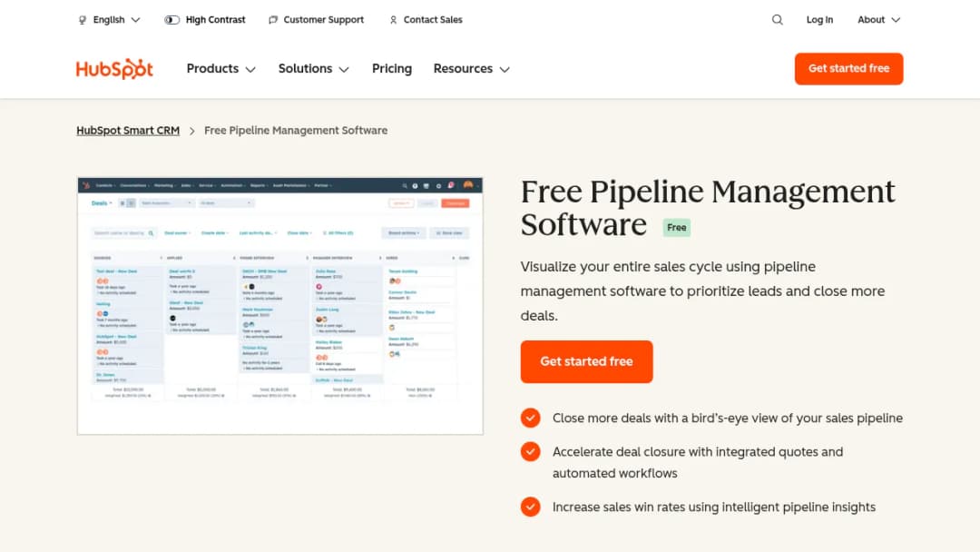The width and height of the screenshot is (980, 552).
Task: Open the Log in link
Action: click(x=819, y=20)
